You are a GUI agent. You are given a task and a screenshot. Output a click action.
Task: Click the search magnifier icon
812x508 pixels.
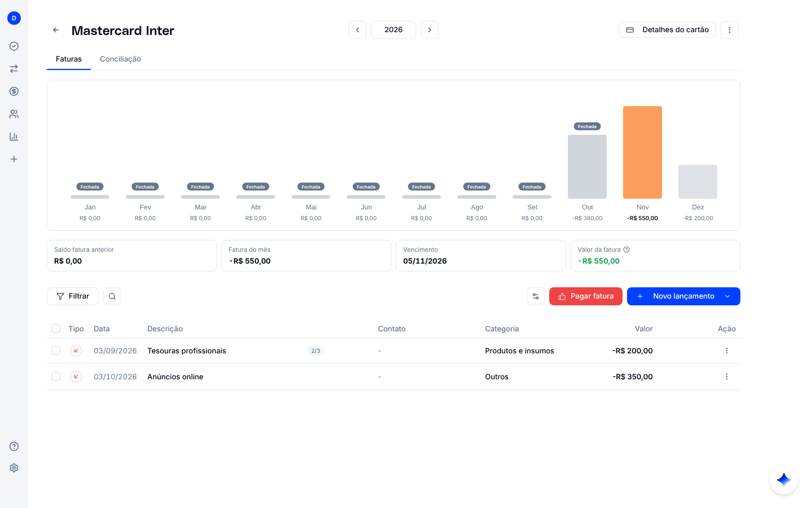tap(112, 296)
